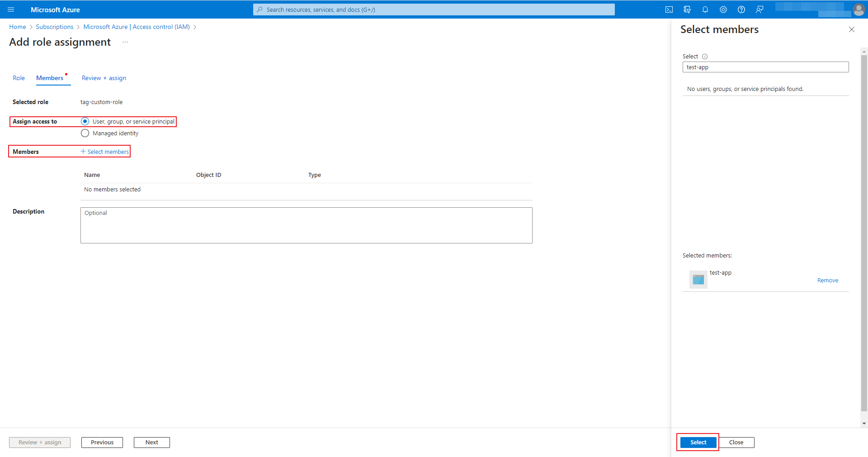Open the Directories and subscriptions filter icon
This screenshot has height=457, width=868.
tap(687, 10)
